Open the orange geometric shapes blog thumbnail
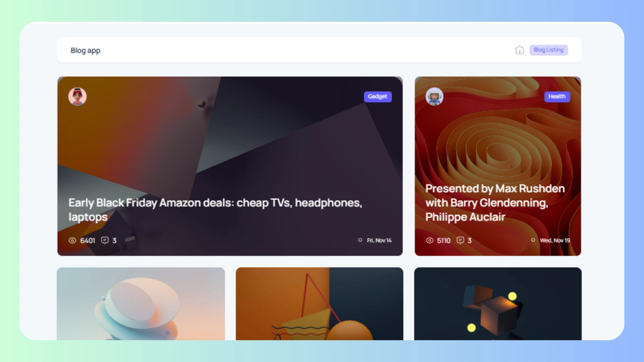Screen dimensions: 644x362 319,304
